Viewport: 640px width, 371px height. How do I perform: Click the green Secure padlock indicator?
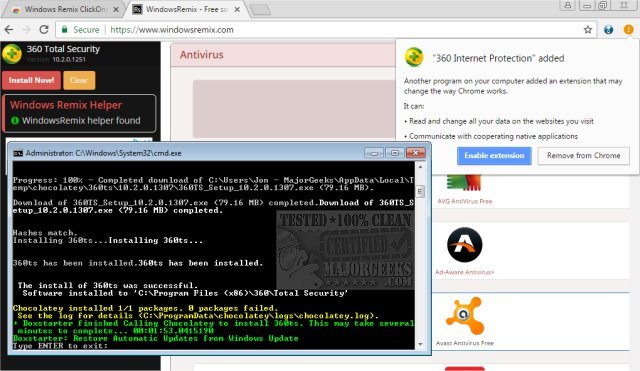(64, 30)
